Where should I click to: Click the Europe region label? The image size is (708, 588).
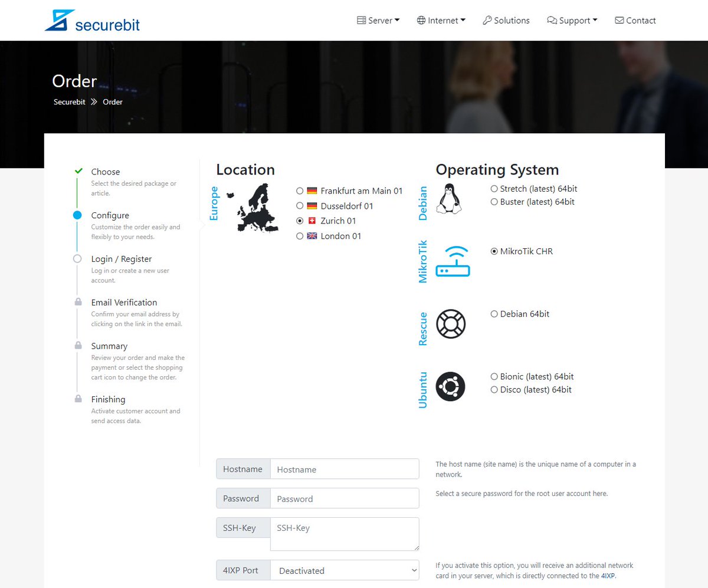[214, 203]
